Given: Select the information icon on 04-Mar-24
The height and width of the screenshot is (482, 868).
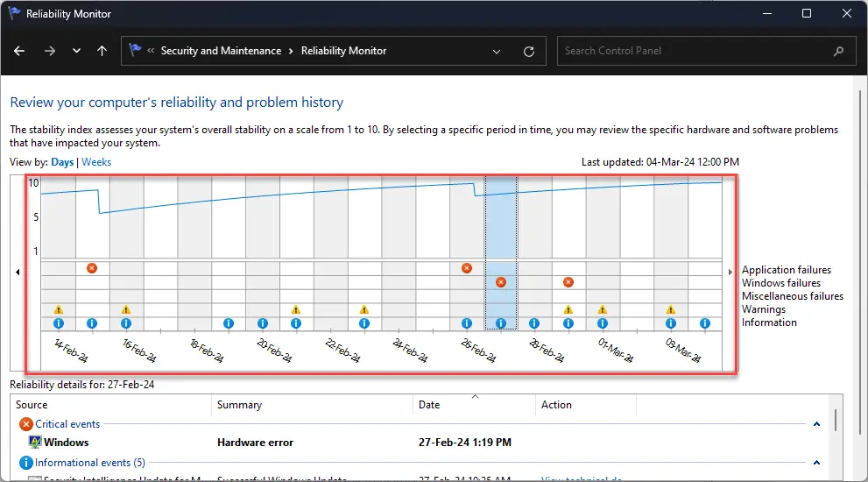Looking at the screenshot, I should click(x=704, y=323).
